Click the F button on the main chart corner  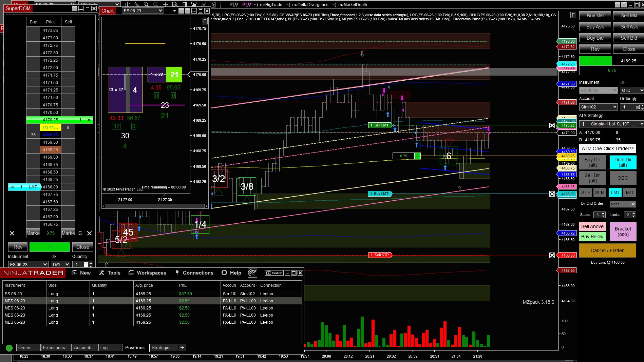point(573,15)
